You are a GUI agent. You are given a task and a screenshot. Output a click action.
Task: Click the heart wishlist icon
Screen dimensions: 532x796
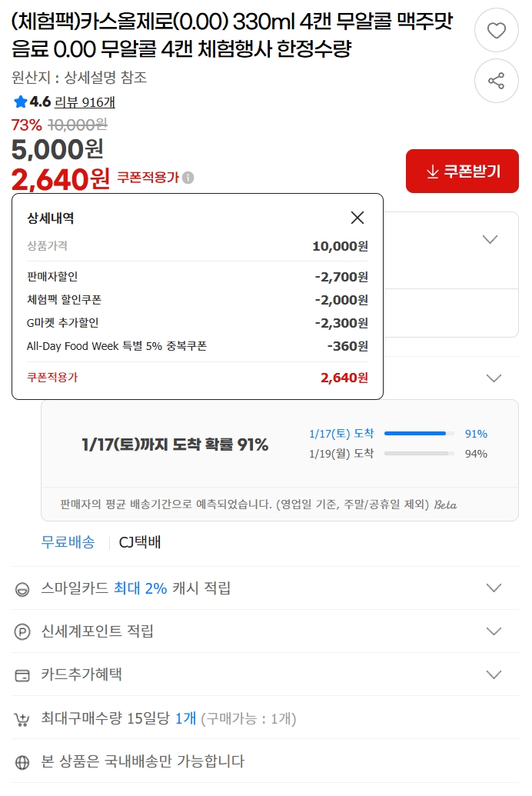coord(497,31)
